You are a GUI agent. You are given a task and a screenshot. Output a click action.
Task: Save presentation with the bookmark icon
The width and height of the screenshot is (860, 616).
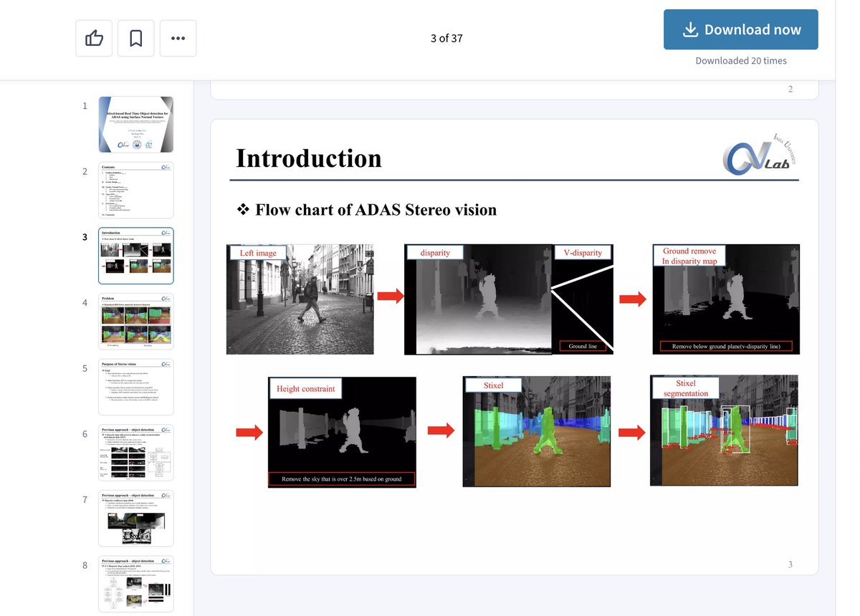pos(135,38)
